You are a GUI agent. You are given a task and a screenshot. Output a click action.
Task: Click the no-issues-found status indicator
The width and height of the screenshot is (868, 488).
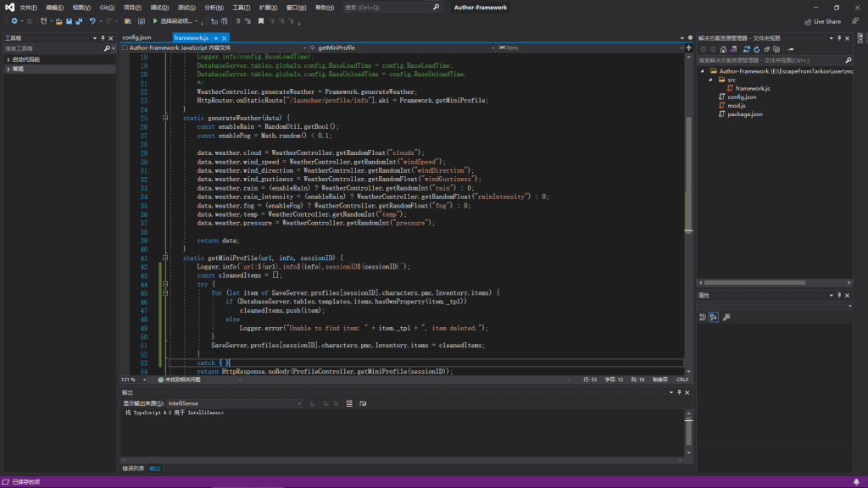(x=179, y=380)
